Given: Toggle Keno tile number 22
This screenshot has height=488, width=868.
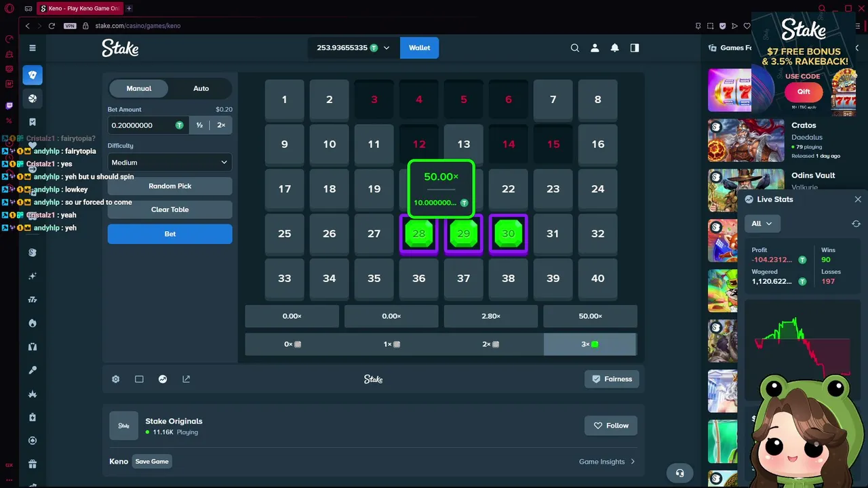Looking at the screenshot, I should pyautogui.click(x=509, y=190).
